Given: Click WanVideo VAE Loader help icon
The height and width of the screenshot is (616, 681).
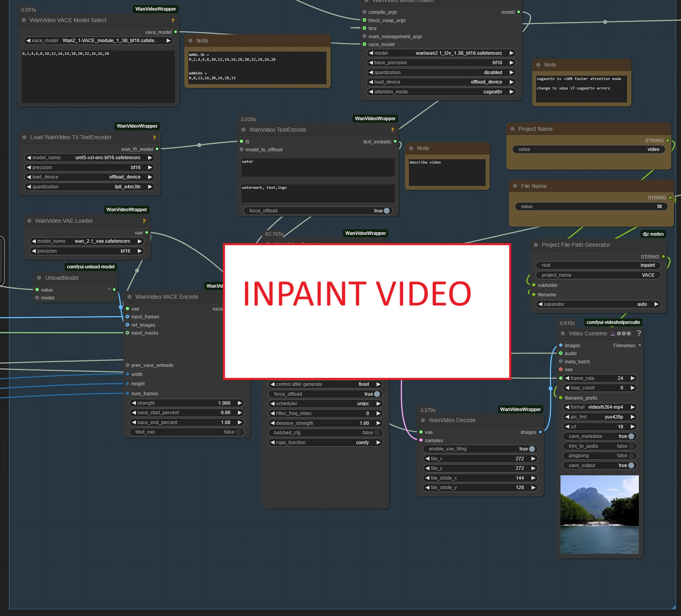Looking at the screenshot, I should click(x=144, y=221).
